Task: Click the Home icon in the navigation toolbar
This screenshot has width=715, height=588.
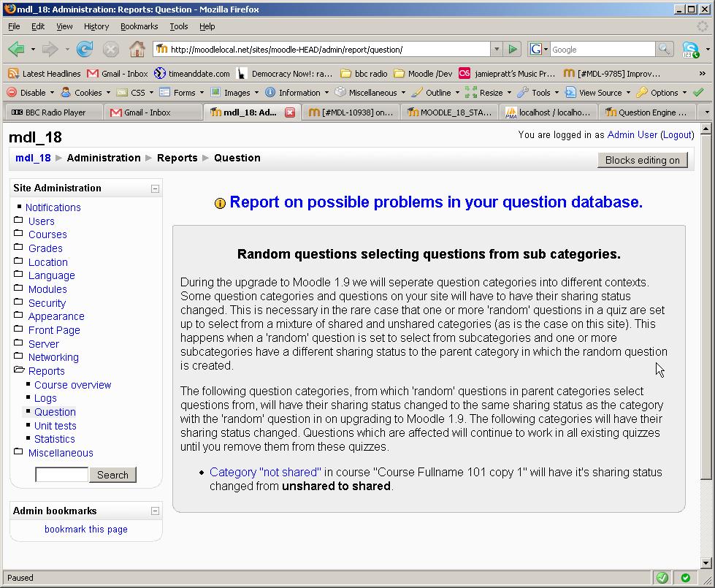Action: tap(137, 50)
